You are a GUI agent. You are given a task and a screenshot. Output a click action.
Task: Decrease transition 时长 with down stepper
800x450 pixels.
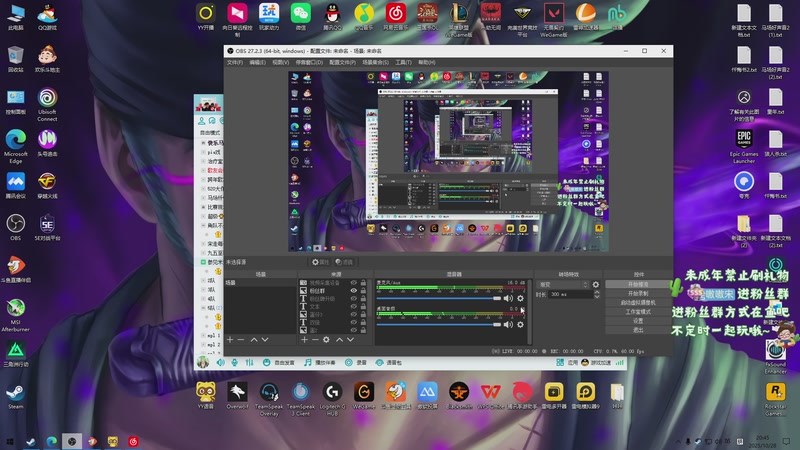(596, 296)
